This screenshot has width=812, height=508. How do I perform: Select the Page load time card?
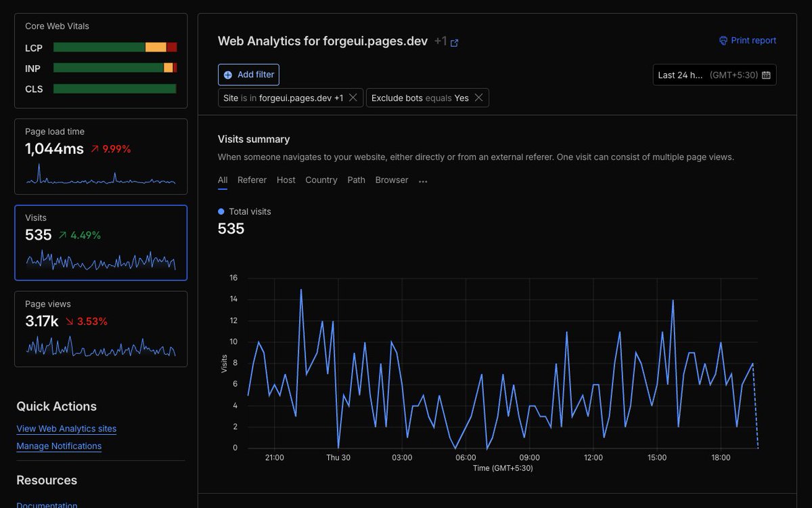pyautogui.click(x=101, y=156)
